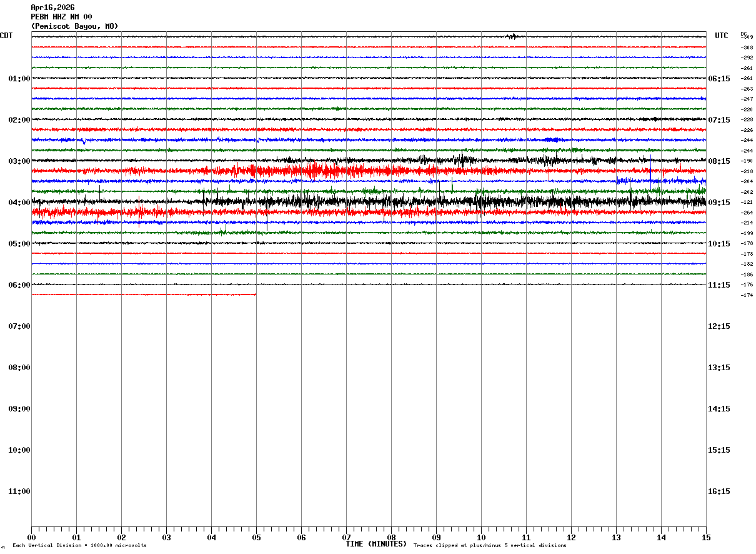Click the date text Apr16,2026

pos(52,8)
